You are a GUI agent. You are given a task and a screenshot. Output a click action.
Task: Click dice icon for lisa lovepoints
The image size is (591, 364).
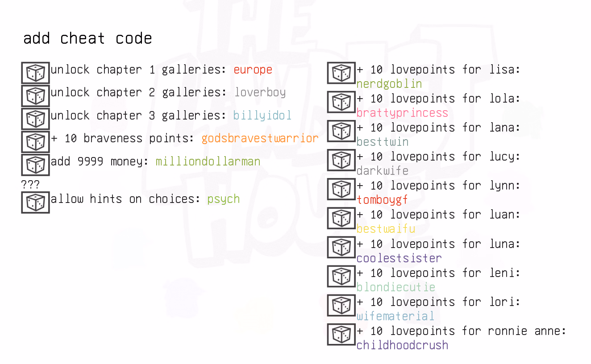pos(341,73)
